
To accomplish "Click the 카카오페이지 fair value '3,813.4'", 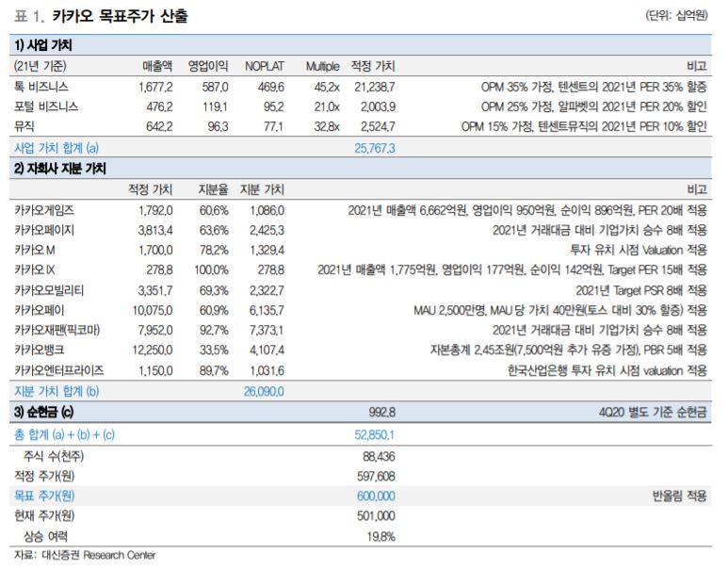I will [x=155, y=231].
